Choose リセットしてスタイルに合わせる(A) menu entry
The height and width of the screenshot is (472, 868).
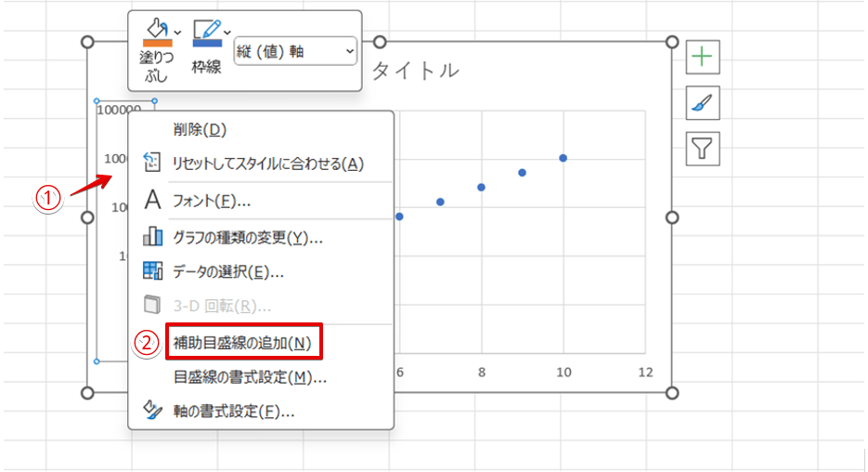pos(261,164)
